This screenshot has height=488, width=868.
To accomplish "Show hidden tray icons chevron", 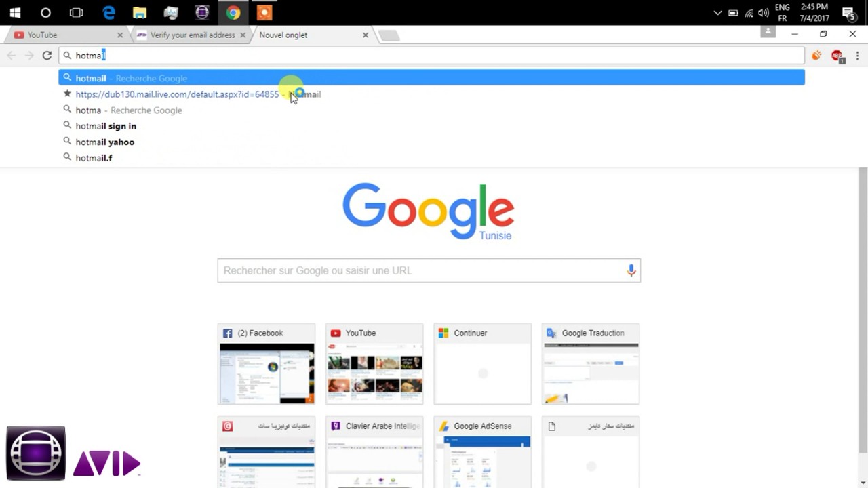I will [x=717, y=13].
